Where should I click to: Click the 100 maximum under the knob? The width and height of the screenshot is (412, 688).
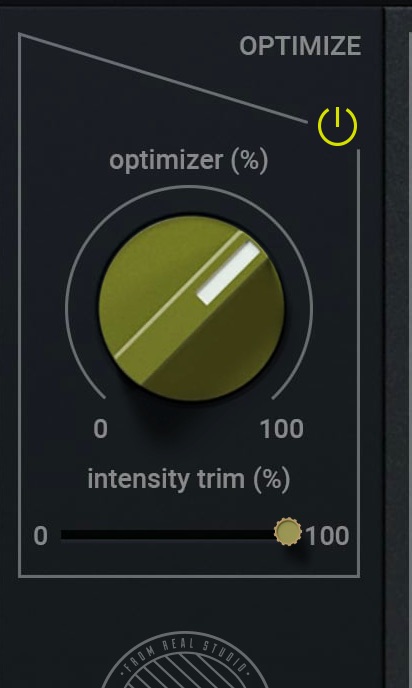(282, 429)
